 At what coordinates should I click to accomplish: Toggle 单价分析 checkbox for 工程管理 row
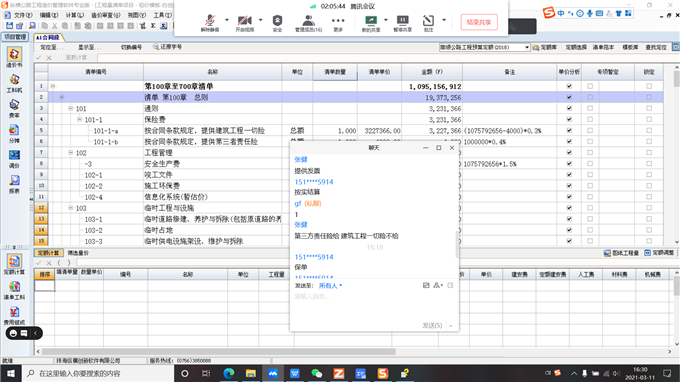pyautogui.click(x=569, y=152)
